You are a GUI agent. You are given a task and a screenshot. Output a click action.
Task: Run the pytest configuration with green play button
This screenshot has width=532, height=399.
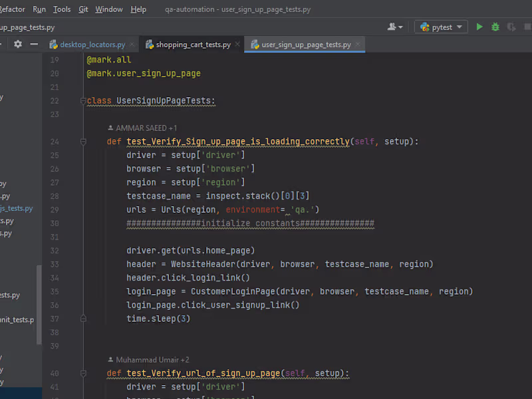[479, 27]
